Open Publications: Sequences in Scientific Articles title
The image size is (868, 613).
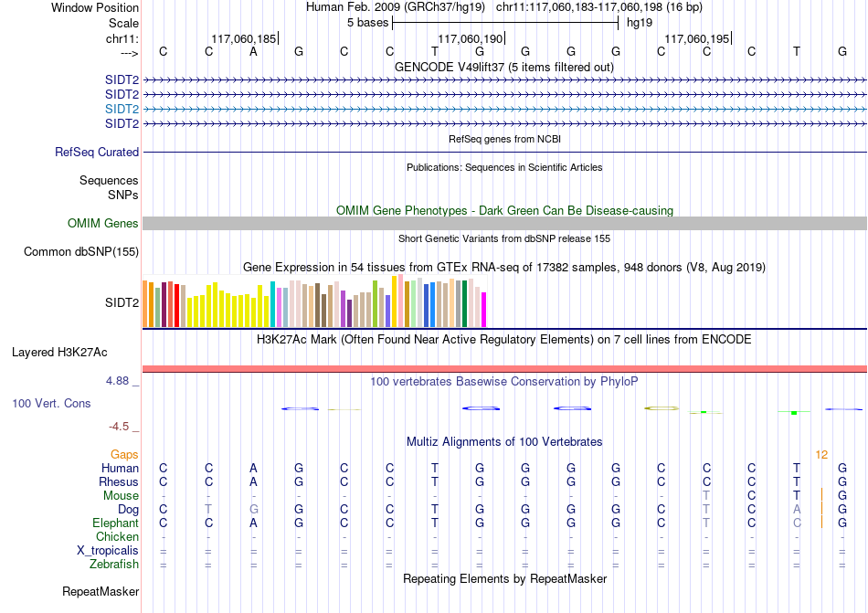[x=504, y=167]
